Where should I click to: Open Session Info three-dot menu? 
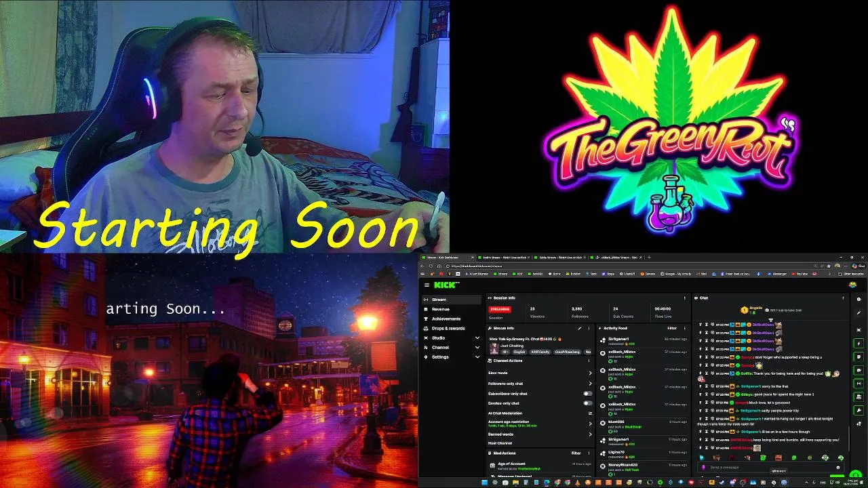pyautogui.click(x=685, y=298)
